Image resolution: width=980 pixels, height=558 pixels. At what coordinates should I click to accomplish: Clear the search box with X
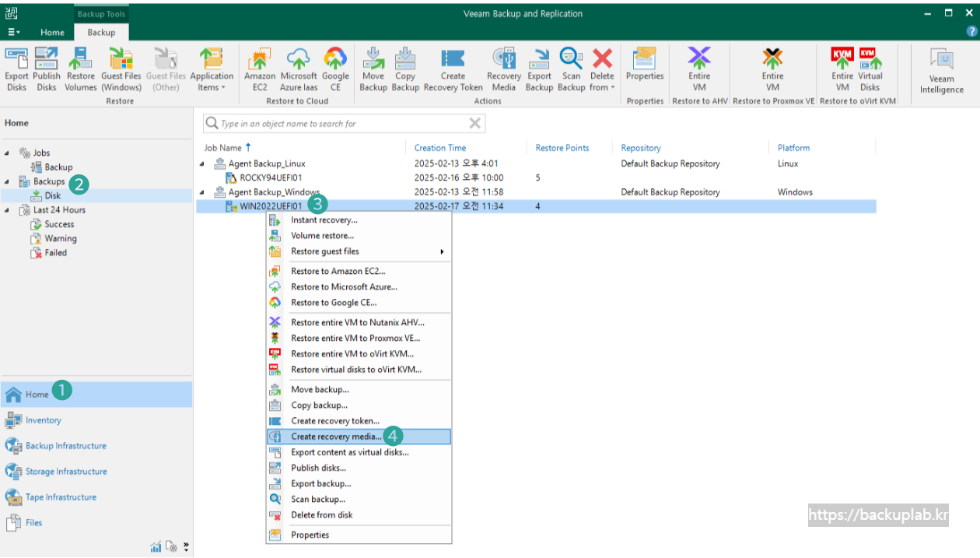click(475, 123)
